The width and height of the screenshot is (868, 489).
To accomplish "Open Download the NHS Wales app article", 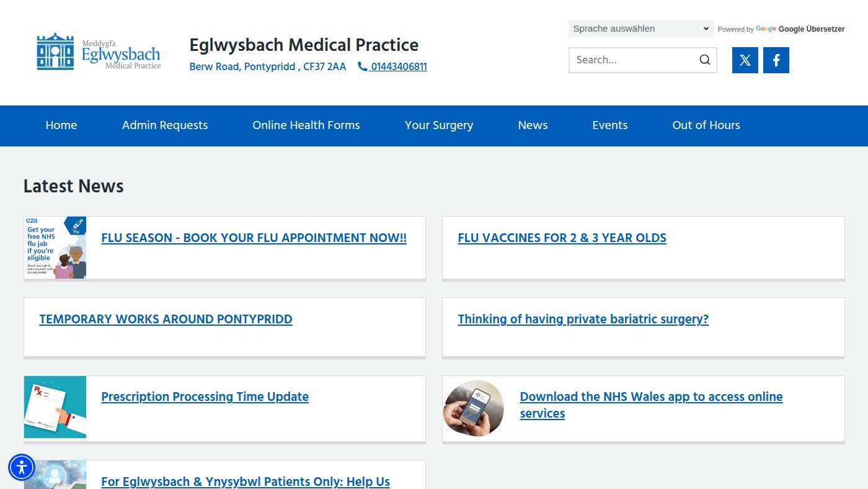I will (651, 405).
